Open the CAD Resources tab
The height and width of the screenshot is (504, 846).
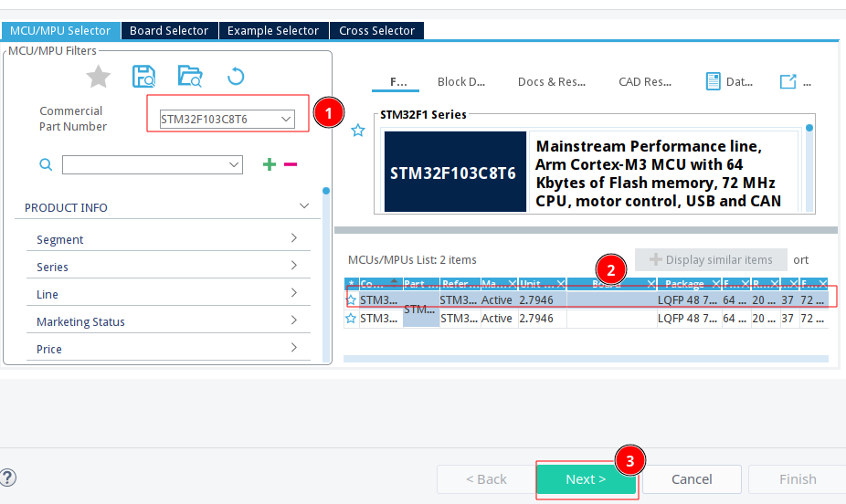pos(645,82)
